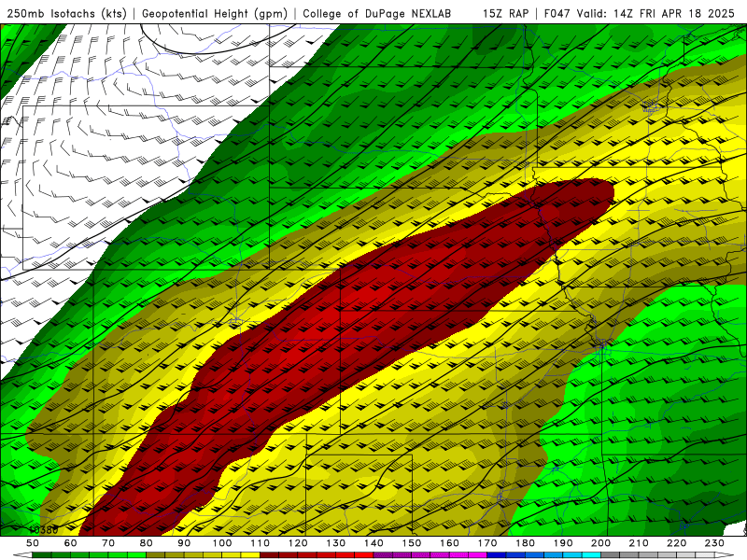This screenshot has width=747, height=560.
Task: Click the 'F047 Valid: 14Z FRI APR 18 2025' text
Action: [x=639, y=13]
